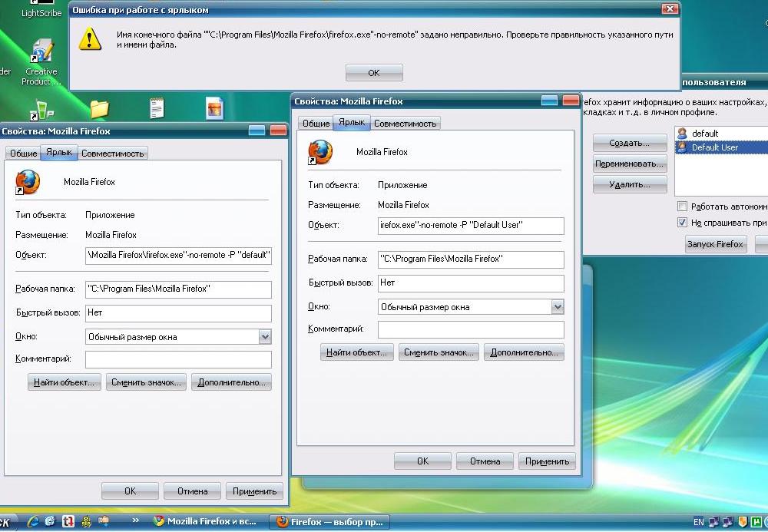Screen dimensions: 768x532
Task: Close the "Ошибка при работе с ярлыком" dialog
Action: coord(670,8)
